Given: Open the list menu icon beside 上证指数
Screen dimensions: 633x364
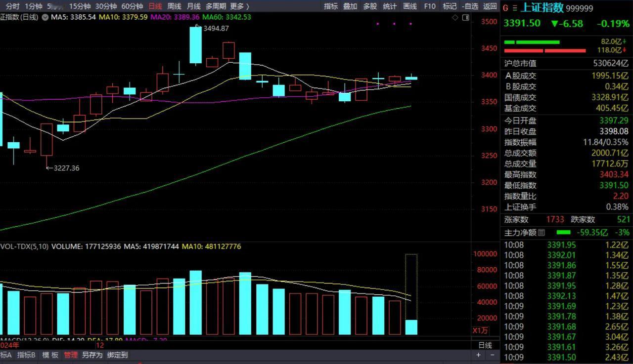Looking at the screenshot, I should coord(514,8).
